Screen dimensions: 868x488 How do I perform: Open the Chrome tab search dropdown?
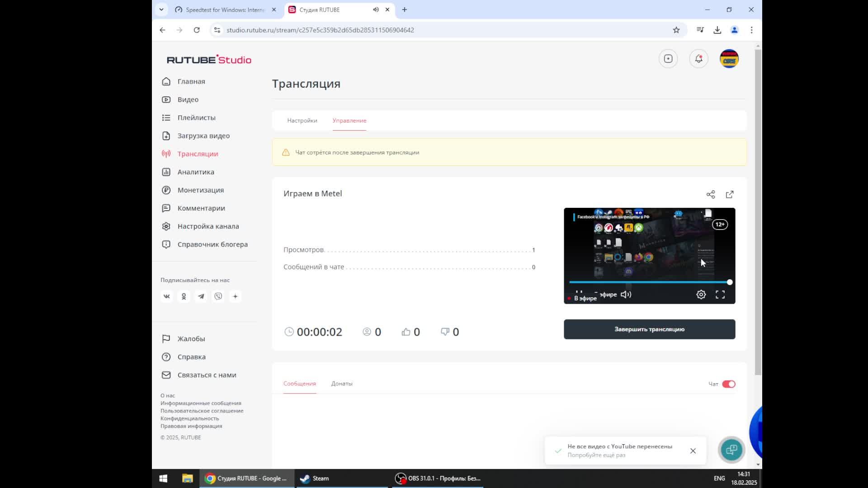(x=161, y=9)
